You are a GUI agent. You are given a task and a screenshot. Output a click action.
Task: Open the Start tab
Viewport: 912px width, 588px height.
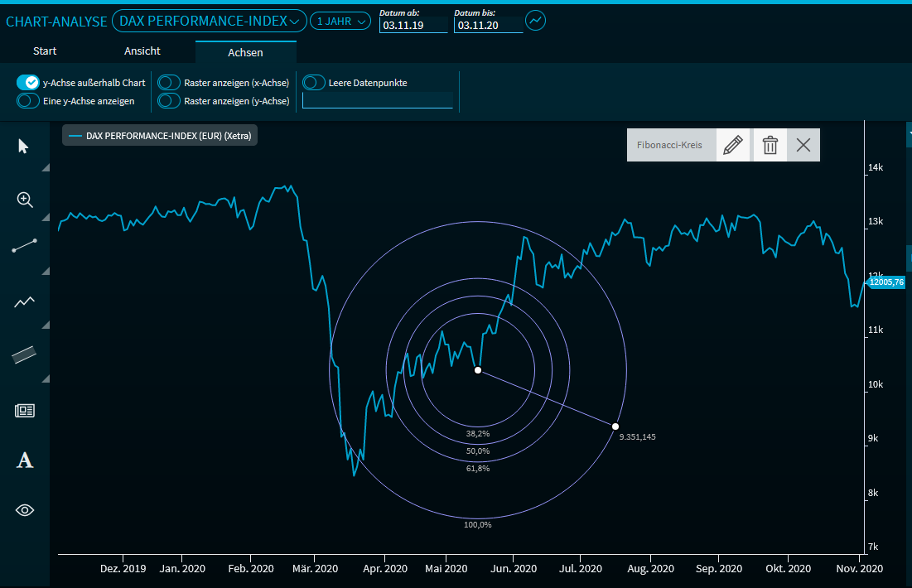coord(45,51)
